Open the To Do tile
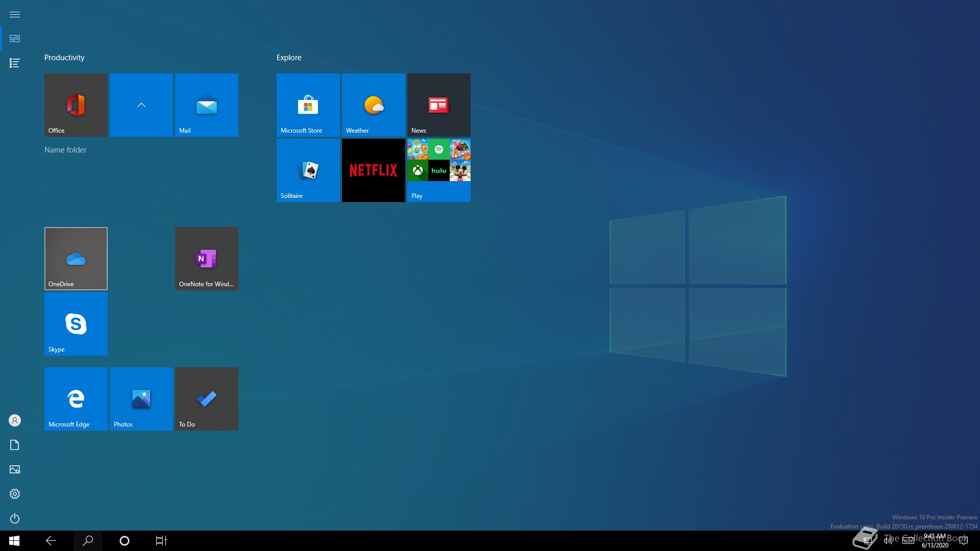Screen dimensions: 980x551 (x=207, y=399)
